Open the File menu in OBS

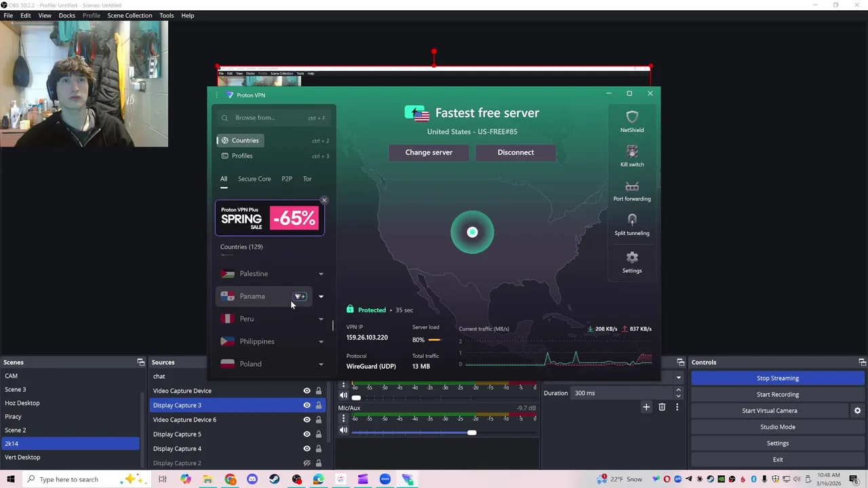pos(8,16)
